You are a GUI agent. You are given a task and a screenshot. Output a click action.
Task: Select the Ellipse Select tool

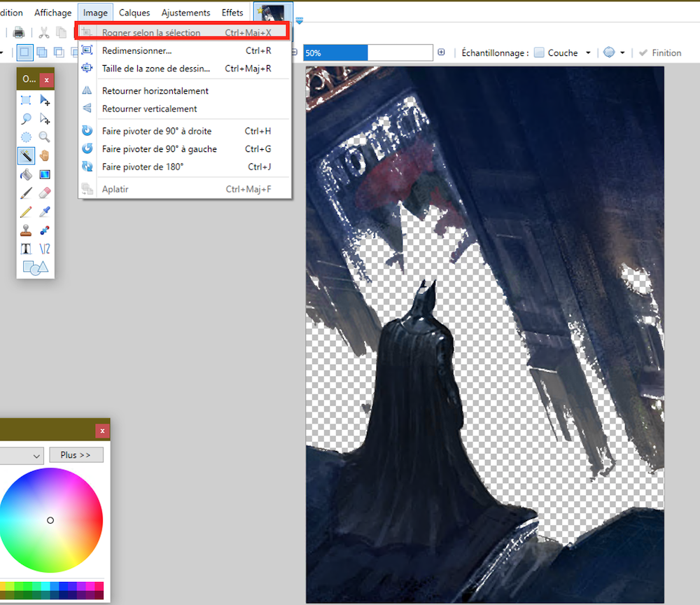point(26,137)
